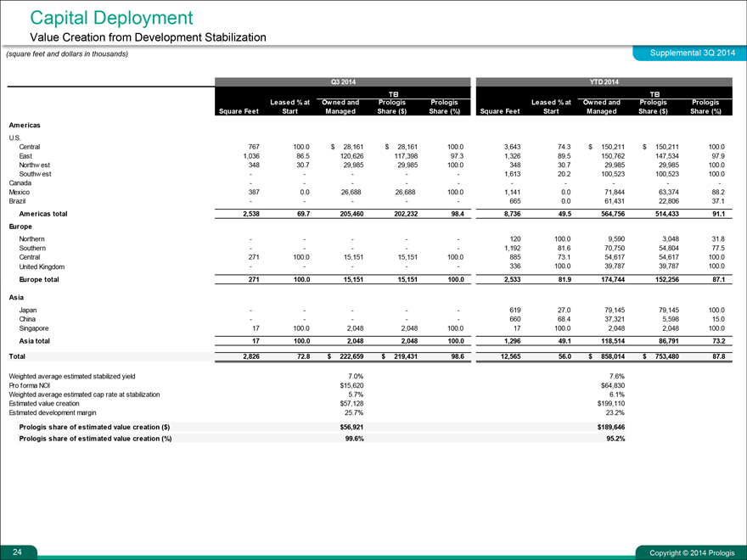Click the square feet and dollars note
Screen dimensions: 747x560
click(67, 54)
